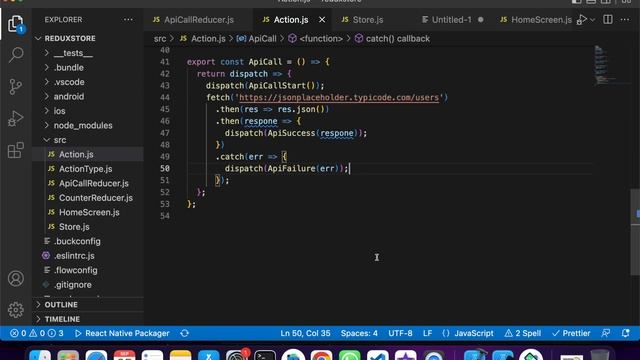
Task: Open the 2 Spell warnings item
Action: point(523,333)
